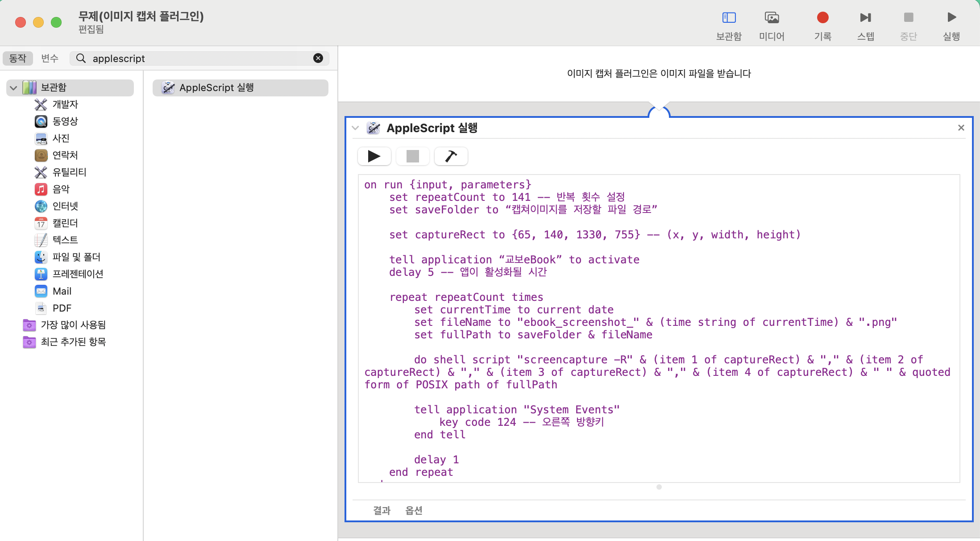Select the 캘린더 actions category
The width and height of the screenshot is (980, 541).
[65, 223]
